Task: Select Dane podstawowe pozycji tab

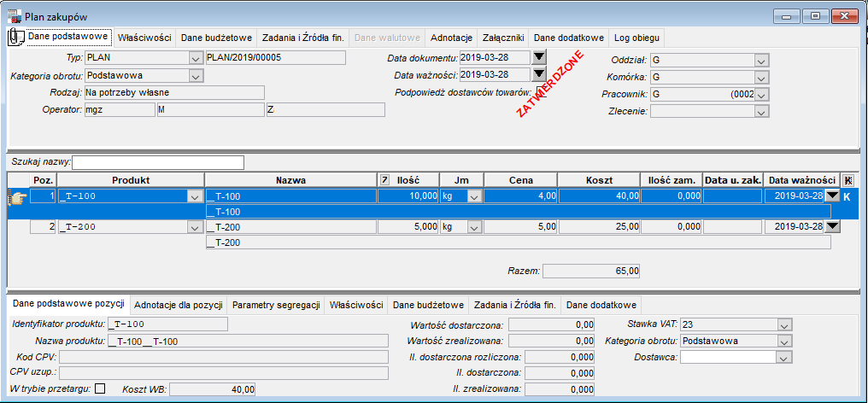Action: point(68,304)
